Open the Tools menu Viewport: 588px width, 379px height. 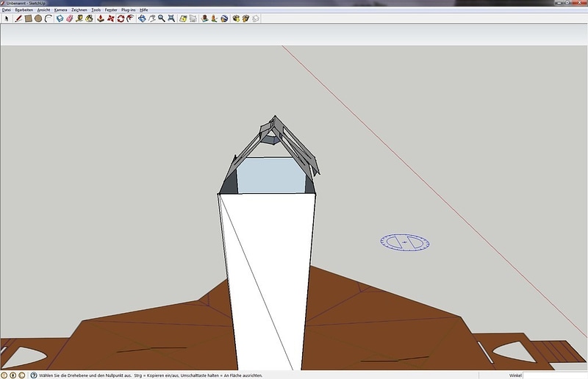click(96, 10)
